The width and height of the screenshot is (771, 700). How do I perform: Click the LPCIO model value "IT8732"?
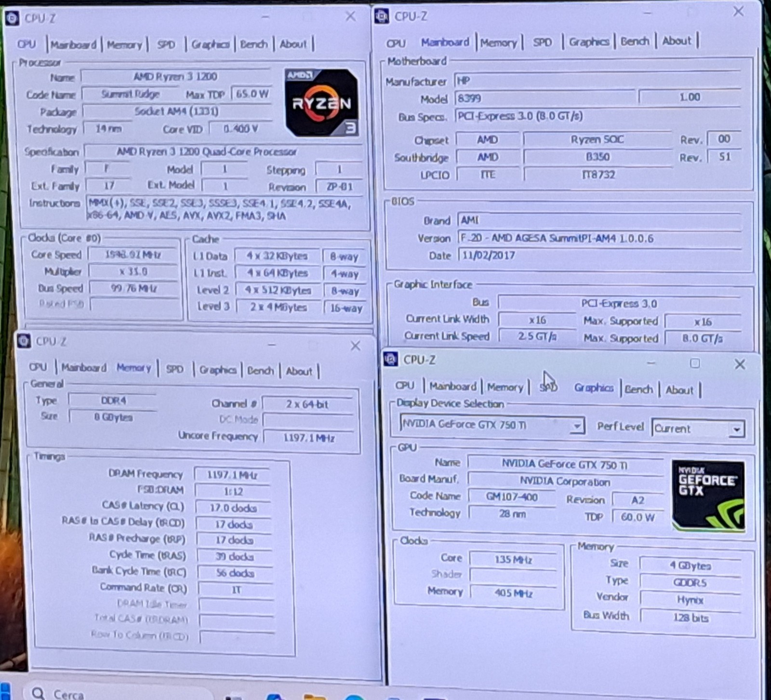[x=598, y=175]
